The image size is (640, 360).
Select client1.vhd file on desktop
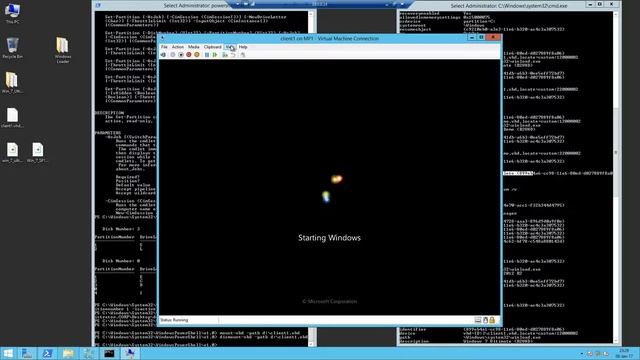click(x=12, y=118)
